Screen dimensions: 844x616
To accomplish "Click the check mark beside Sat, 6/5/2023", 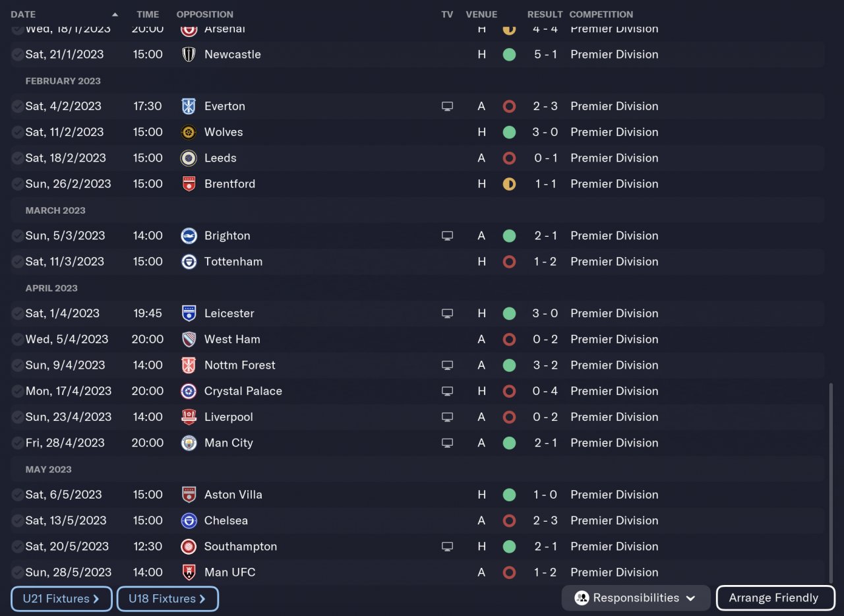I will click(17, 495).
